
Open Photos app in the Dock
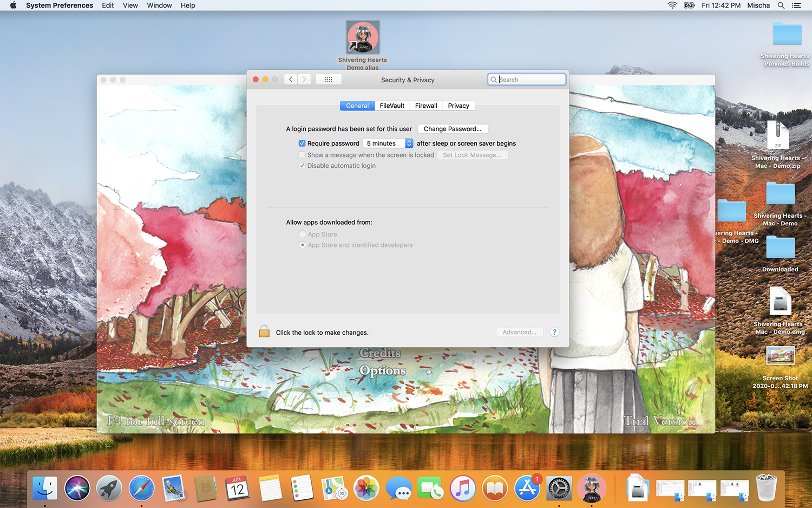366,489
